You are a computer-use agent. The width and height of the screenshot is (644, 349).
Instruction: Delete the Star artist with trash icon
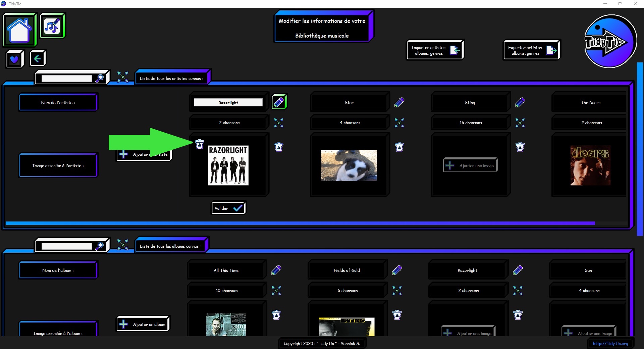point(399,147)
